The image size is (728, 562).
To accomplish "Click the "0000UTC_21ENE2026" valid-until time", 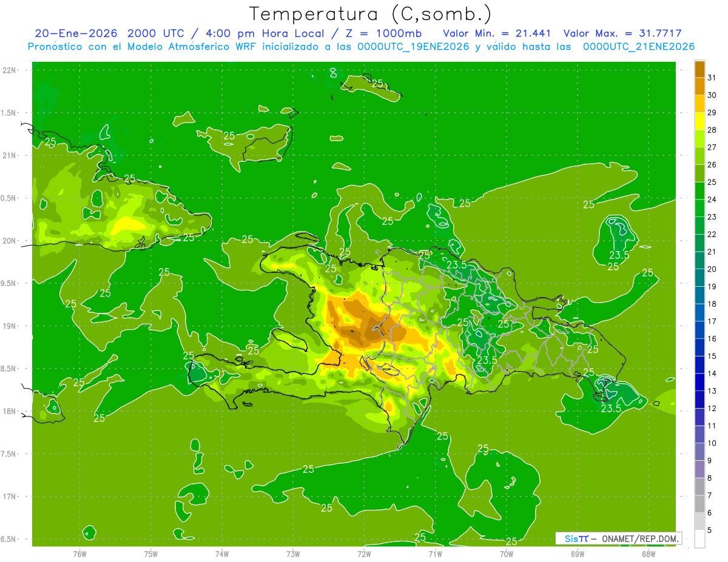I will coord(639,47).
